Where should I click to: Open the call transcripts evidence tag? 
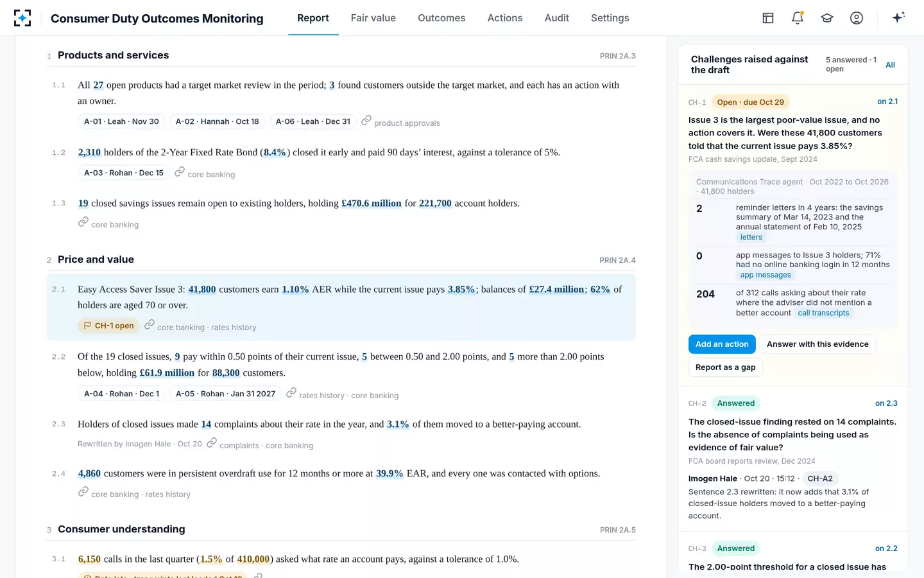click(x=823, y=313)
